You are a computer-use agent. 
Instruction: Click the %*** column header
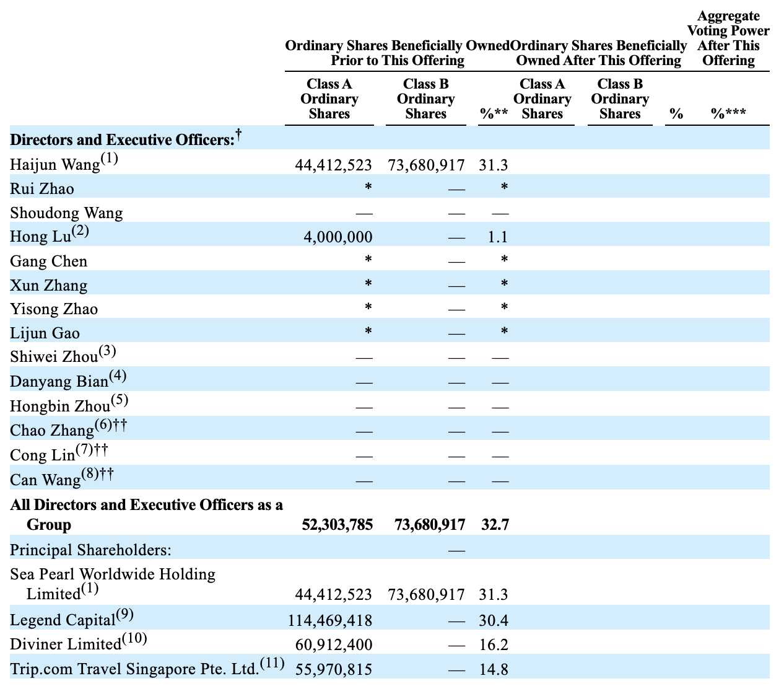[x=728, y=113]
